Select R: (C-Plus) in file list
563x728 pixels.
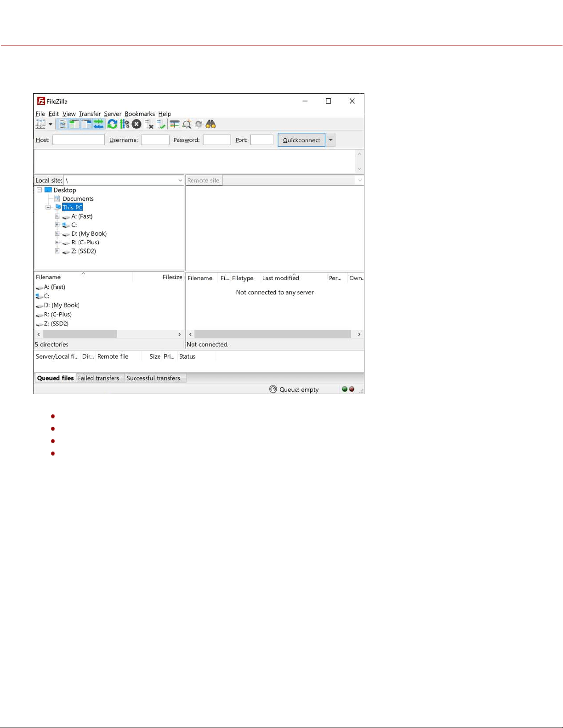pos(58,315)
